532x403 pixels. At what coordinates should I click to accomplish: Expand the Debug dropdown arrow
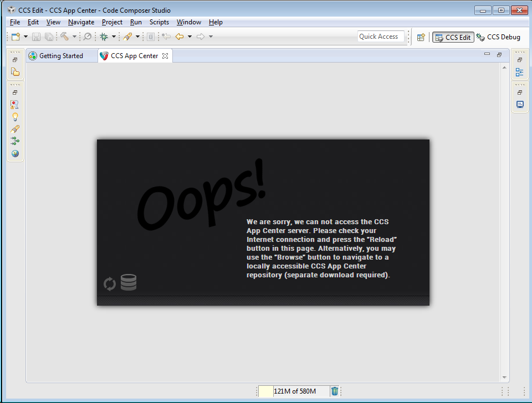(x=114, y=37)
